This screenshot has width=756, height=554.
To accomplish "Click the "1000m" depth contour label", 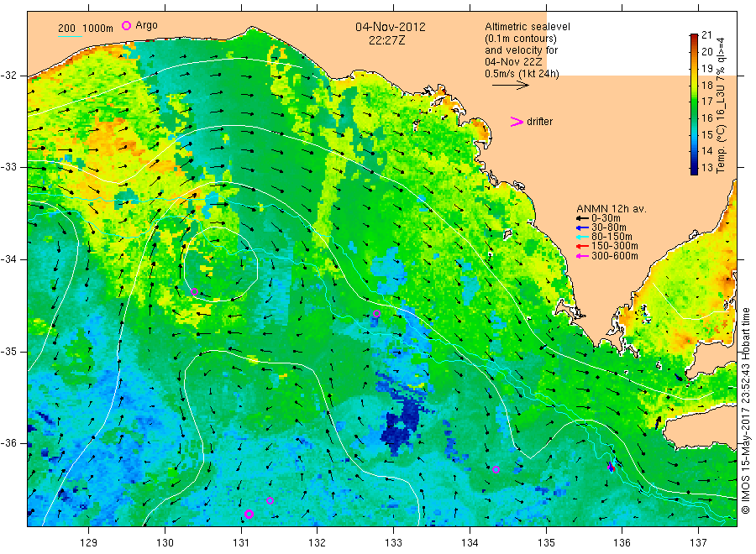I will (98, 29).
